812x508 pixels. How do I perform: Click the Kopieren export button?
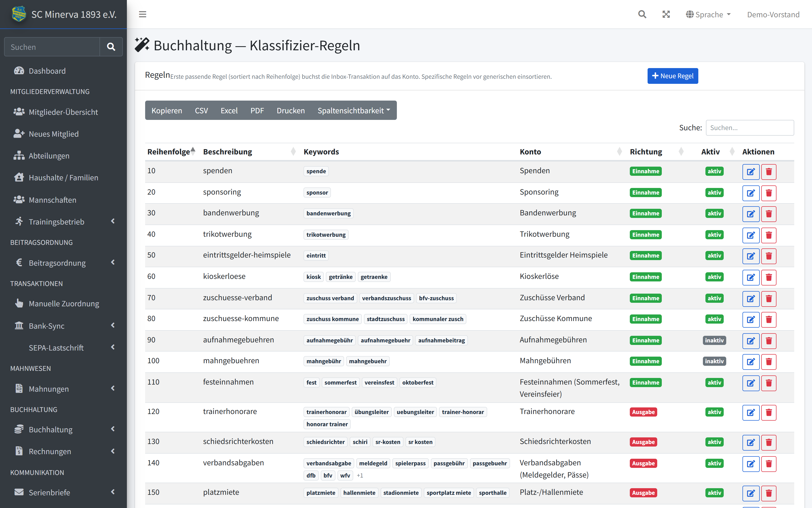pos(167,110)
